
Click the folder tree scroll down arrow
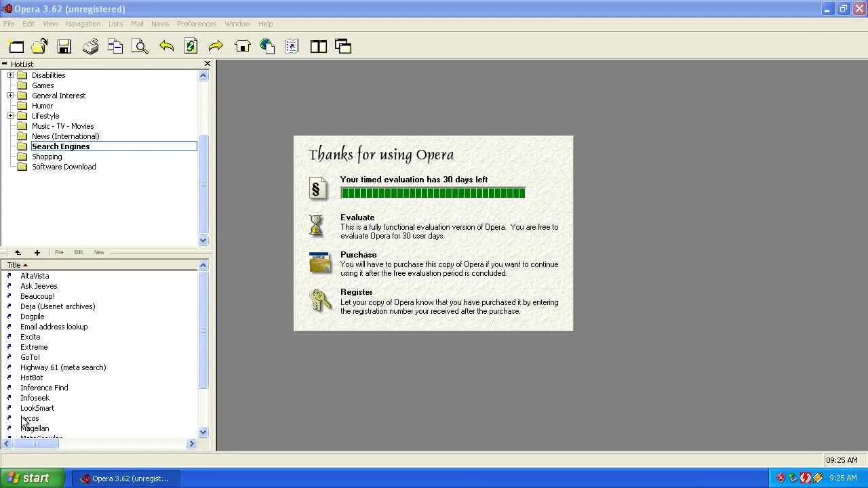click(203, 241)
